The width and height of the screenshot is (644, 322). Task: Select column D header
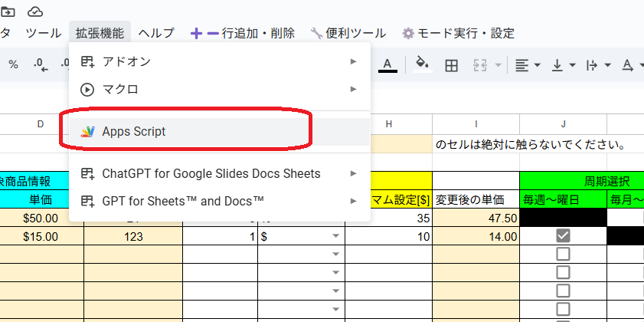(41, 124)
